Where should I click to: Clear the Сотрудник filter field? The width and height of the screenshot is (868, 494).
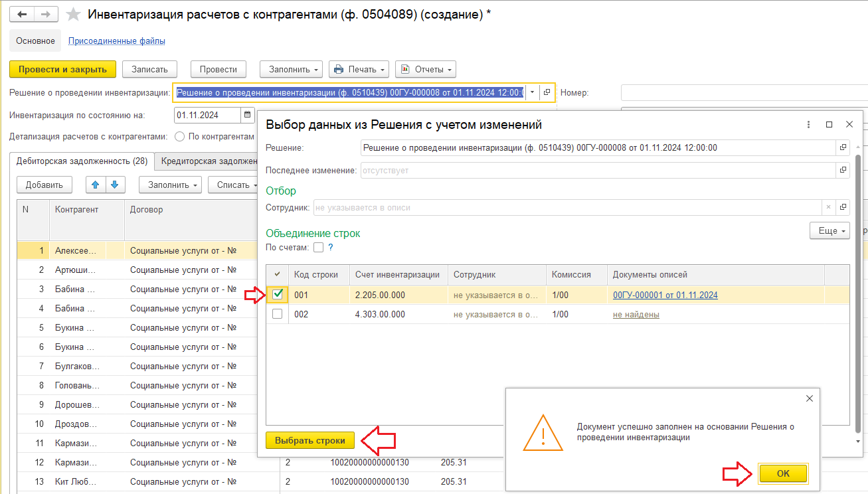tap(828, 207)
